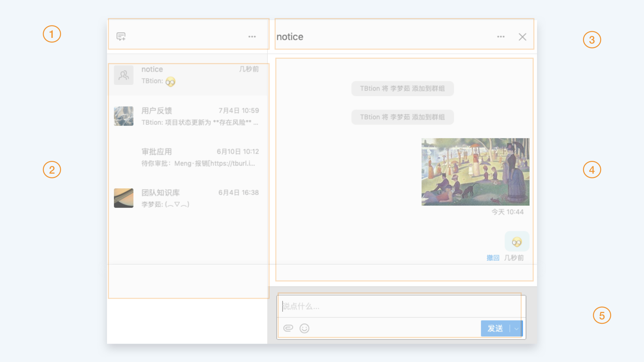Send the message with 发送 button
The image size is (644, 362).
tap(495, 328)
